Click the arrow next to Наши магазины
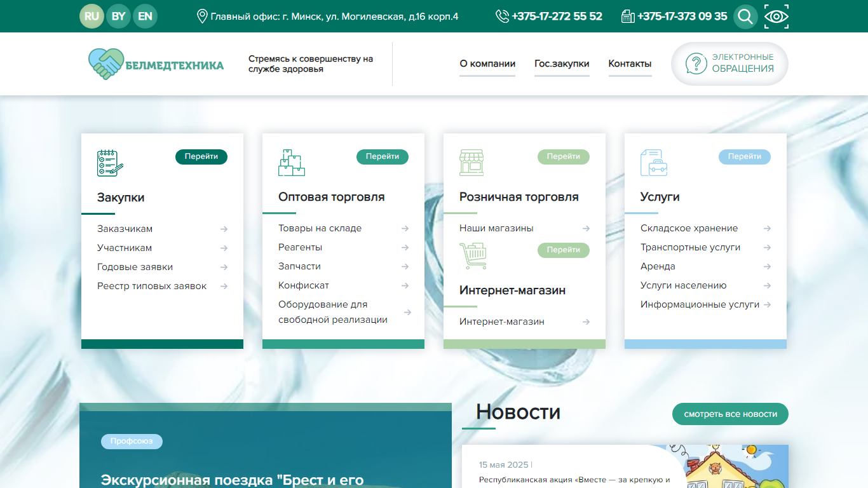Screen dimensions: 868x488 click(x=587, y=229)
